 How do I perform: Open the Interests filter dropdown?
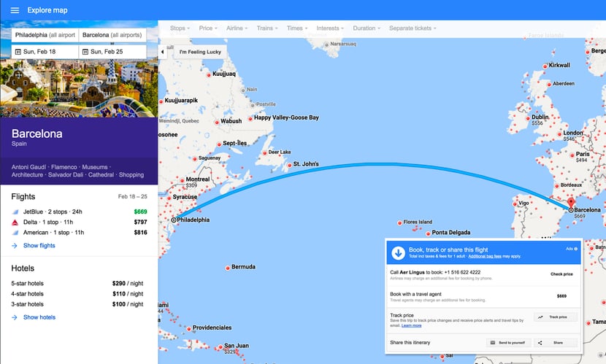(x=330, y=28)
